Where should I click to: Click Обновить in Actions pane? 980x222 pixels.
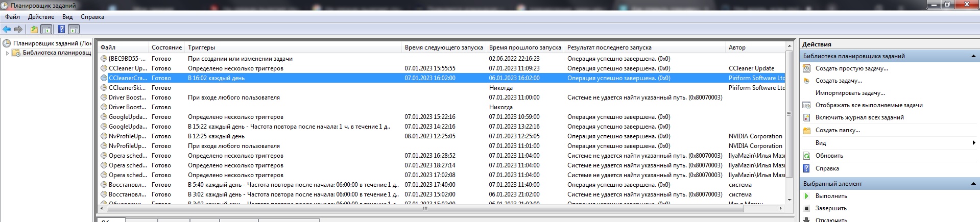829,156
